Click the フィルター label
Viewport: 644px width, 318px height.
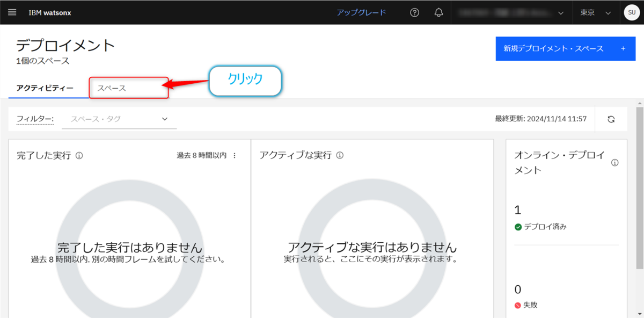(x=35, y=119)
